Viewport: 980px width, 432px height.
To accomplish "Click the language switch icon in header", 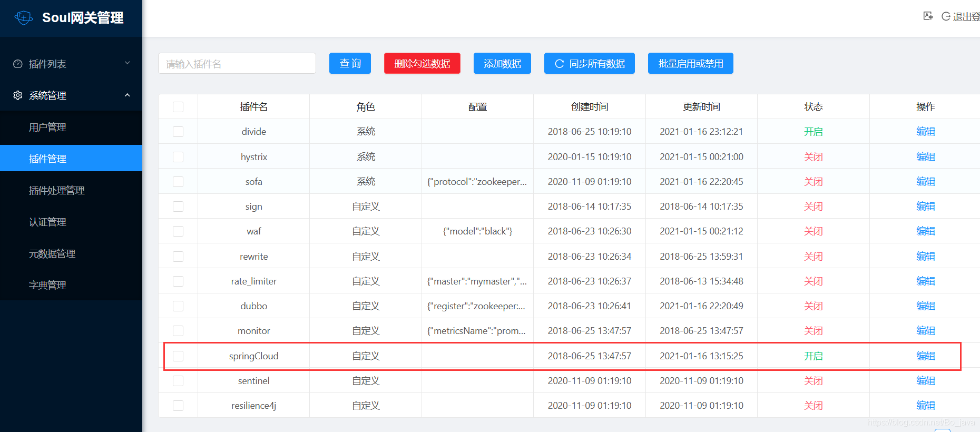I will [928, 16].
